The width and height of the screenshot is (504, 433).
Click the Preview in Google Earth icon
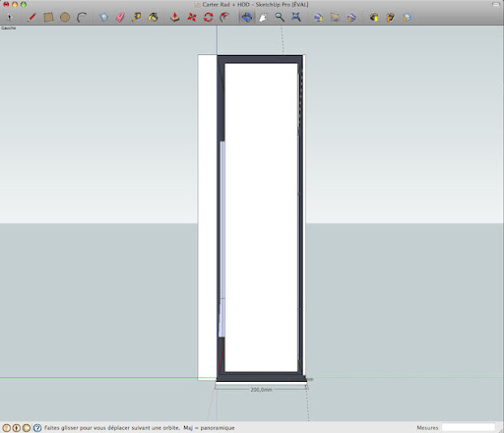tap(351, 17)
